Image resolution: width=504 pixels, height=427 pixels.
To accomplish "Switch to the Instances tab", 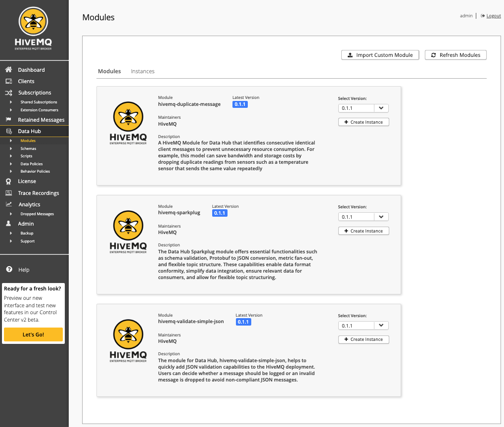I will click(x=142, y=71).
